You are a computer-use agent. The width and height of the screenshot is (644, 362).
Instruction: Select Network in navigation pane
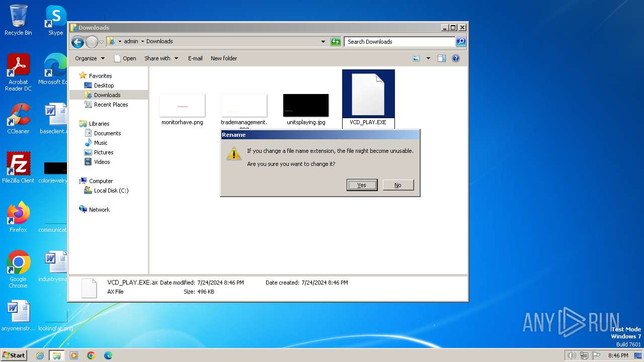99,210
